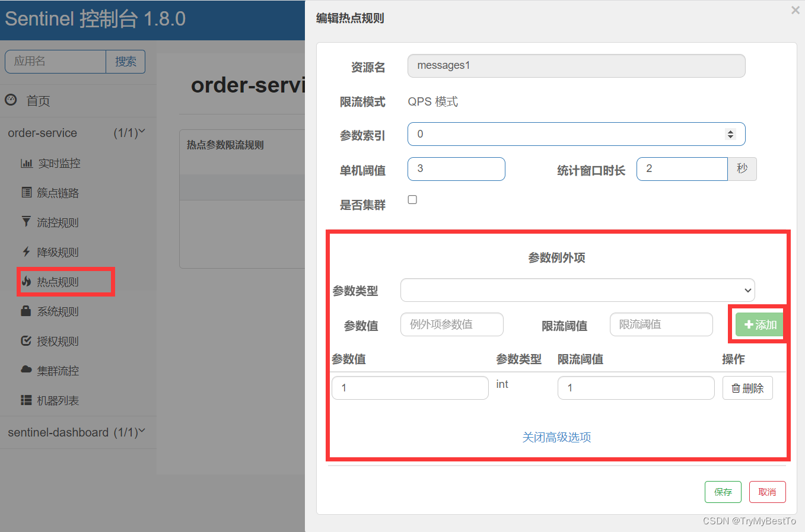The height and width of the screenshot is (532, 805).
Task: Click the QPS 模式 text
Action: tap(432, 101)
